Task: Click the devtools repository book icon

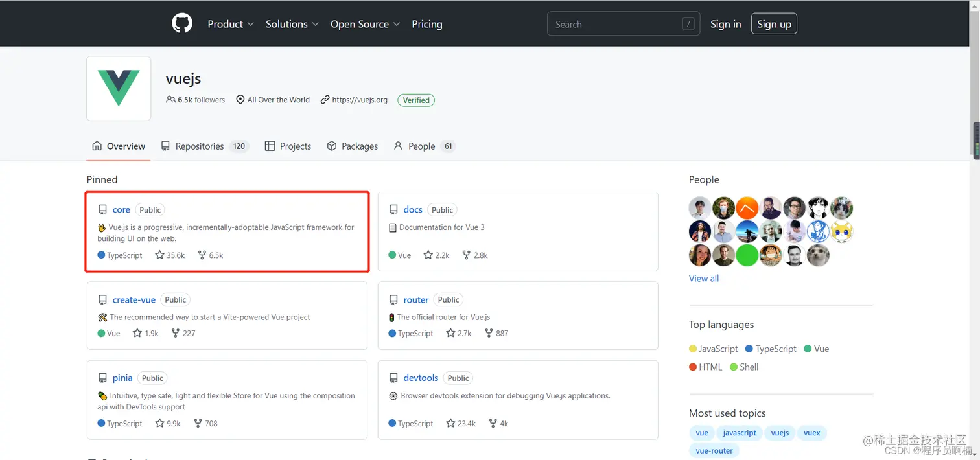Action: (x=393, y=378)
